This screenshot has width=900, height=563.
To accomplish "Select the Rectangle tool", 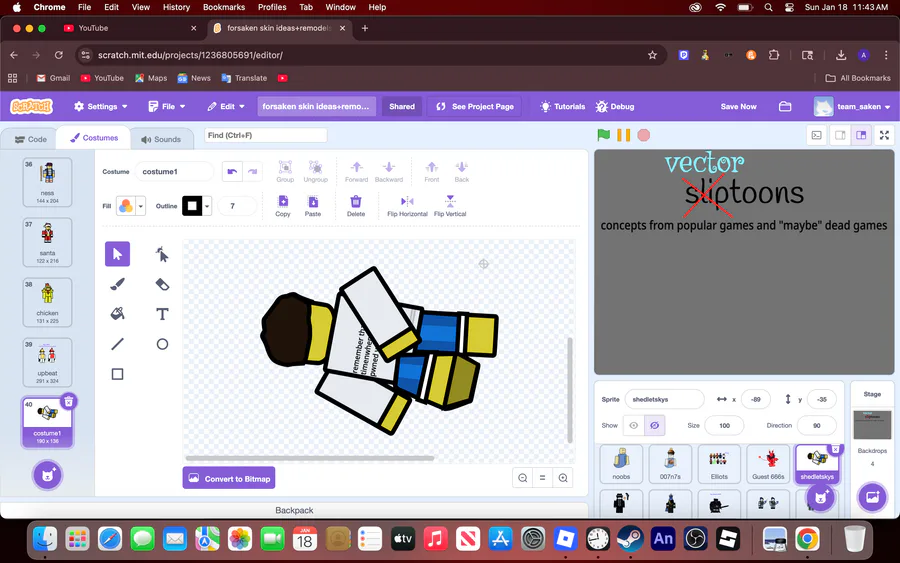I will (117, 374).
